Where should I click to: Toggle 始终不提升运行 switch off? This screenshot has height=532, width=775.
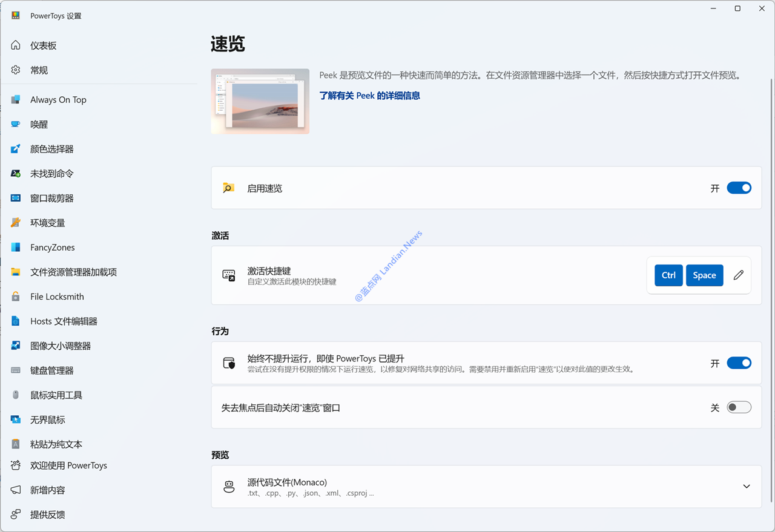[x=739, y=363]
